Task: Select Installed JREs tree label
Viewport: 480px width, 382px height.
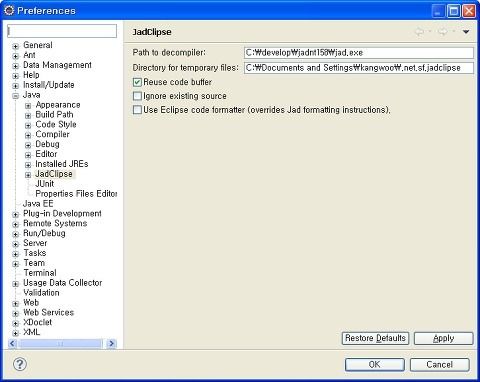Action: (62, 164)
